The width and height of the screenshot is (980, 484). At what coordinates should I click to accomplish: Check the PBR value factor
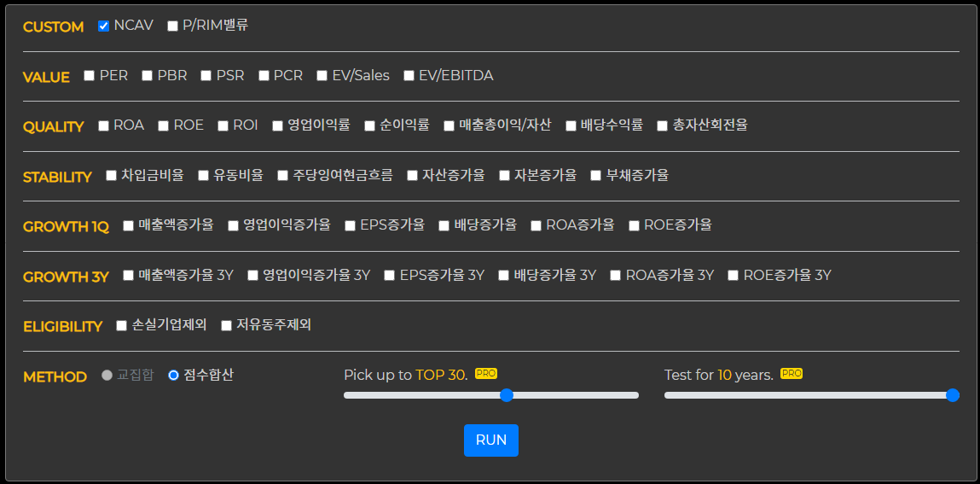tap(147, 76)
